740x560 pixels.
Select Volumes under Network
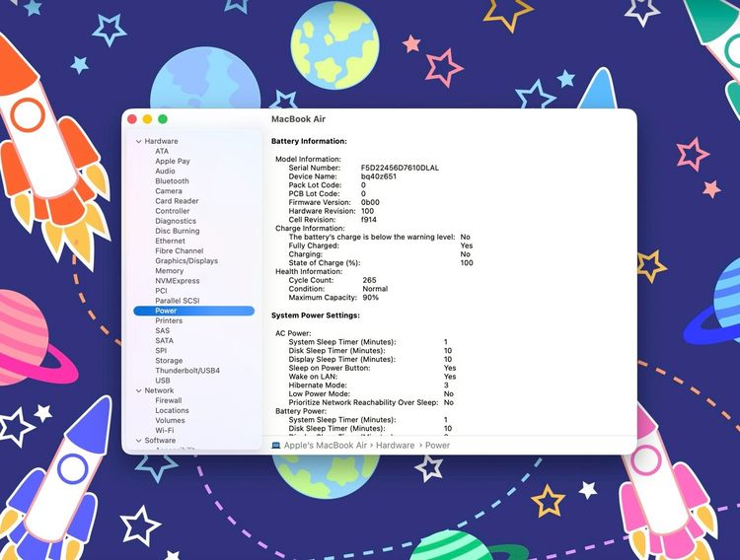click(x=171, y=420)
